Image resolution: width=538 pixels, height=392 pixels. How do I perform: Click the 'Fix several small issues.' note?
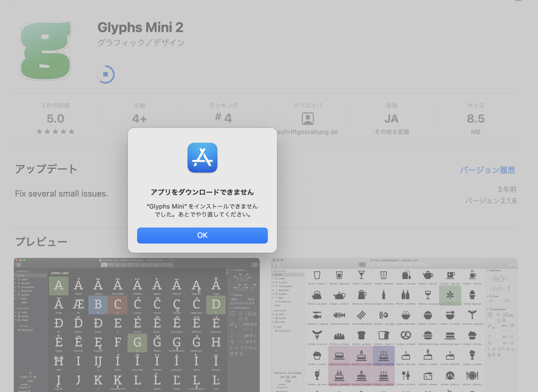coord(62,194)
